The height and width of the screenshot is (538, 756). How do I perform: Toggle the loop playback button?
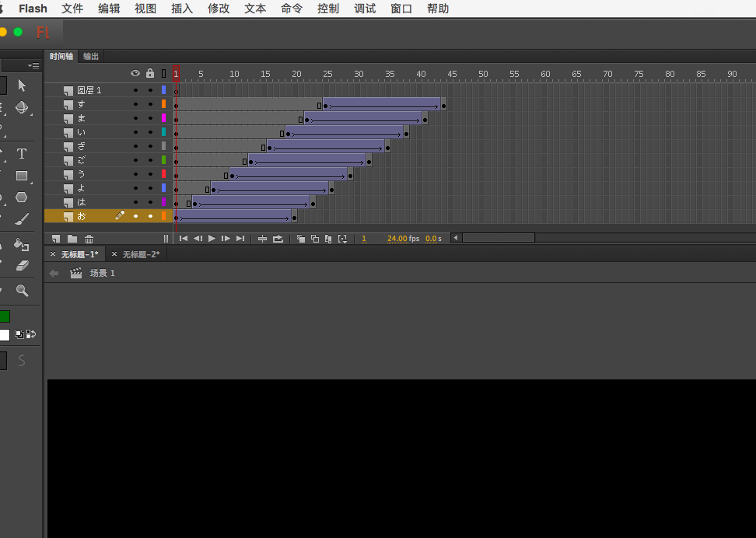tap(278, 239)
